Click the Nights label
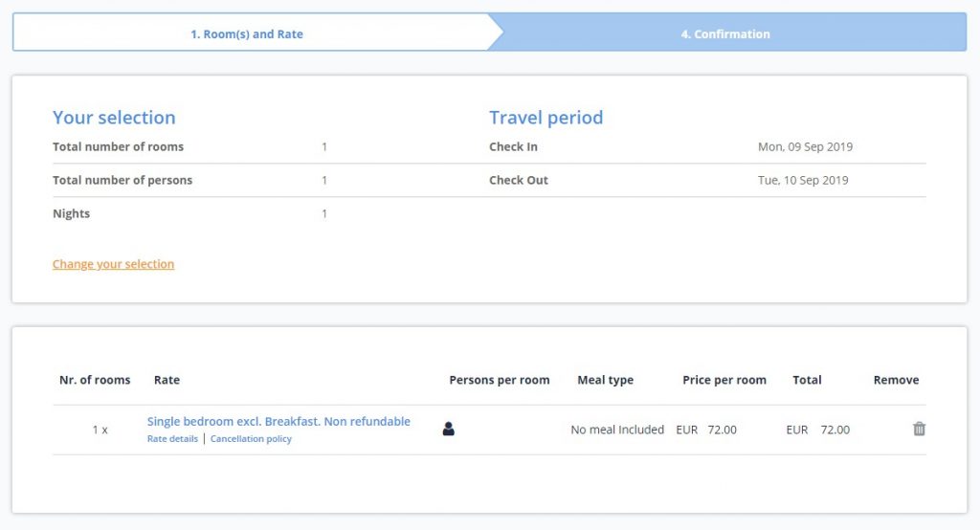The height and width of the screenshot is (530, 980). click(x=71, y=213)
